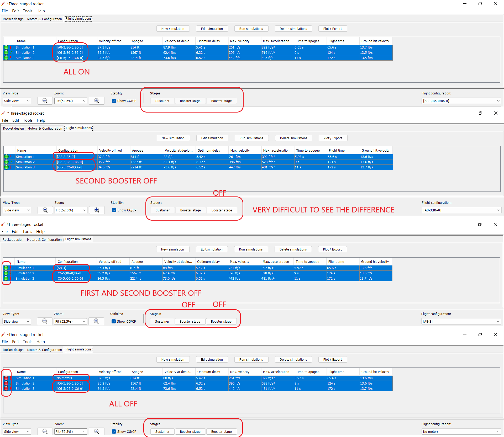
Task: Enable the Sustainer stage toggle
Action: point(162,101)
